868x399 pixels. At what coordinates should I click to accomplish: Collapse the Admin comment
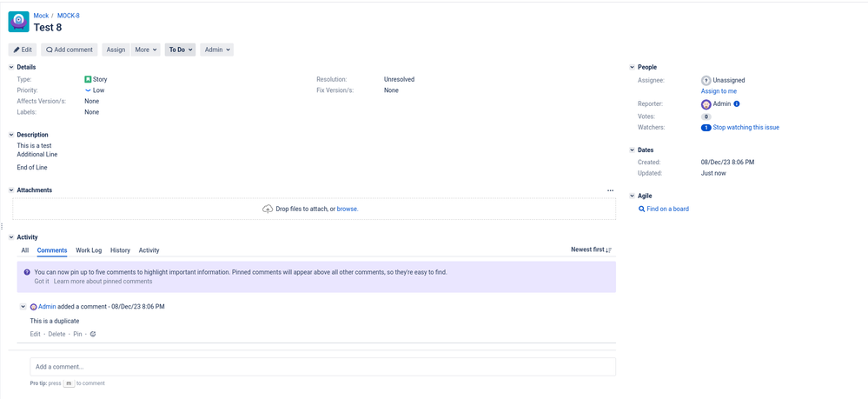(x=23, y=307)
